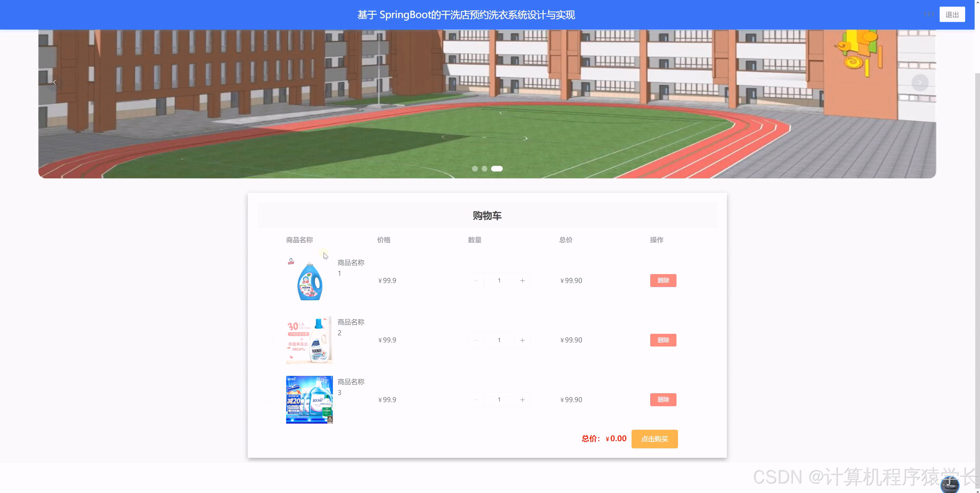This screenshot has height=493, width=980.
Task: Click the quantity input field of 商品名称1
Action: click(x=499, y=280)
